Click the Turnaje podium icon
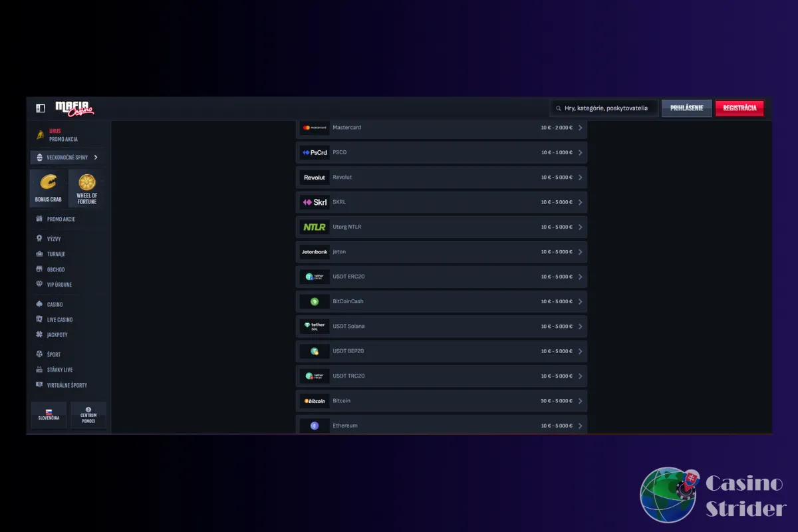 pyautogui.click(x=40, y=254)
